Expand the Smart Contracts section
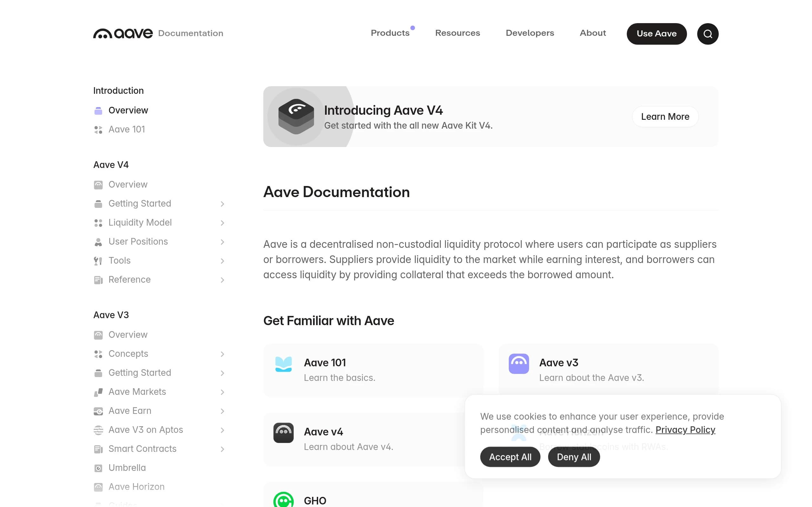812x507 pixels. (x=222, y=449)
